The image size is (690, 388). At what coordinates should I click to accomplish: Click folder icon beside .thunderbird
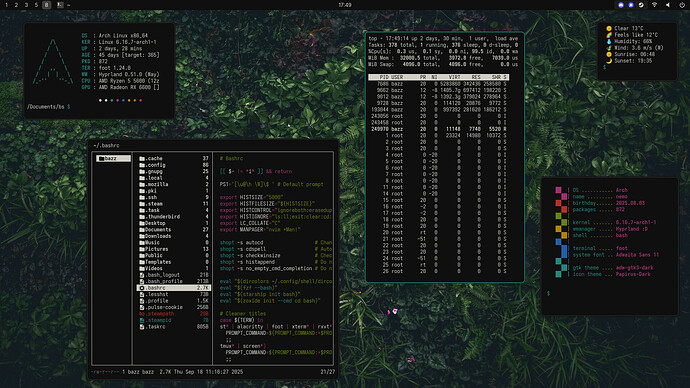coord(142,216)
